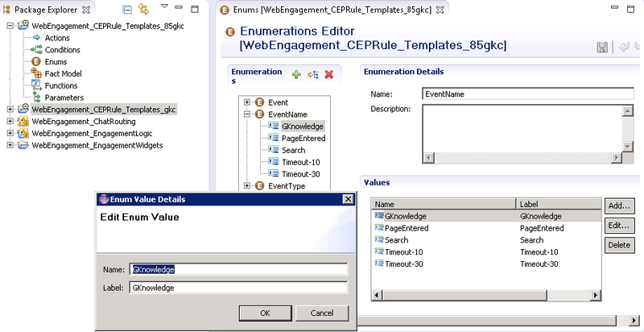Click Collapse All icon in Package Explorer
Image resolution: width=644 pixels, height=332 pixels.
click(128, 9)
